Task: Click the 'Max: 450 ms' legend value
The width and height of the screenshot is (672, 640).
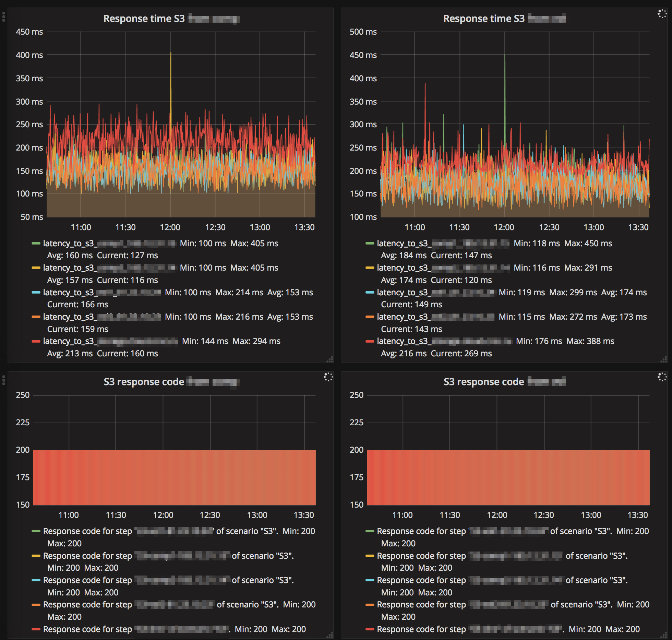Action: click(588, 244)
